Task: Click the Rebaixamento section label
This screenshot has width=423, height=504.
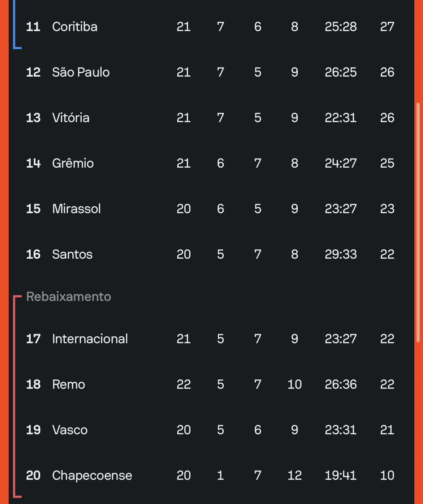Action: click(x=69, y=297)
